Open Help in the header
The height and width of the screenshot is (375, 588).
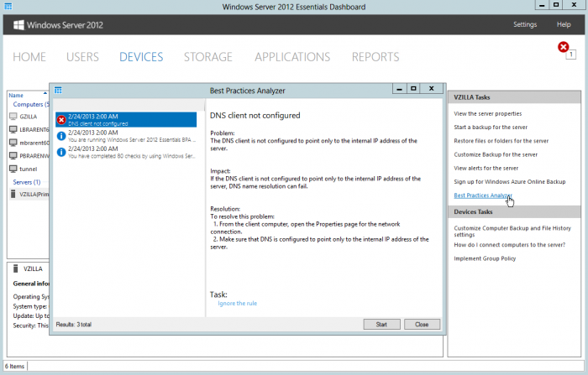[564, 24]
